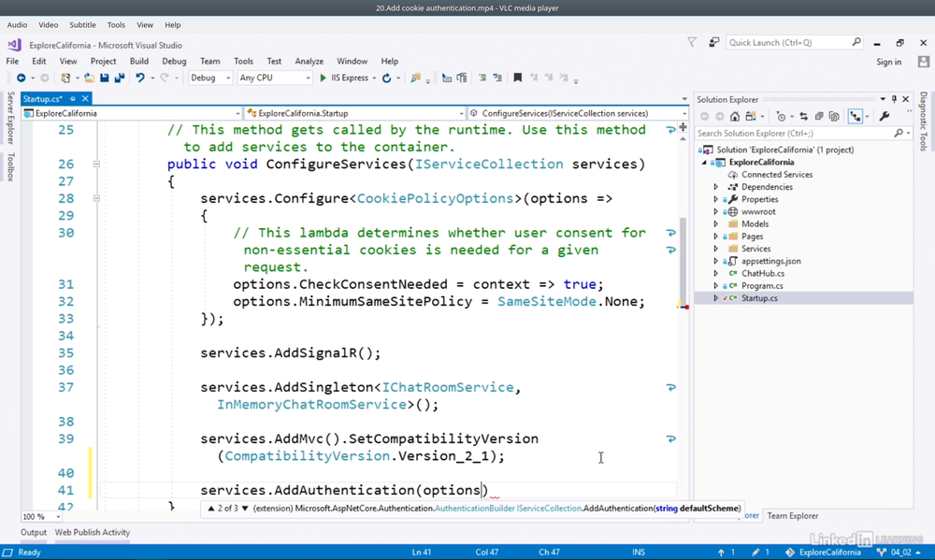The height and width of the screenshot is (560, 935).
Task: Open the Build menu
Action: click(x=139, y=62)
